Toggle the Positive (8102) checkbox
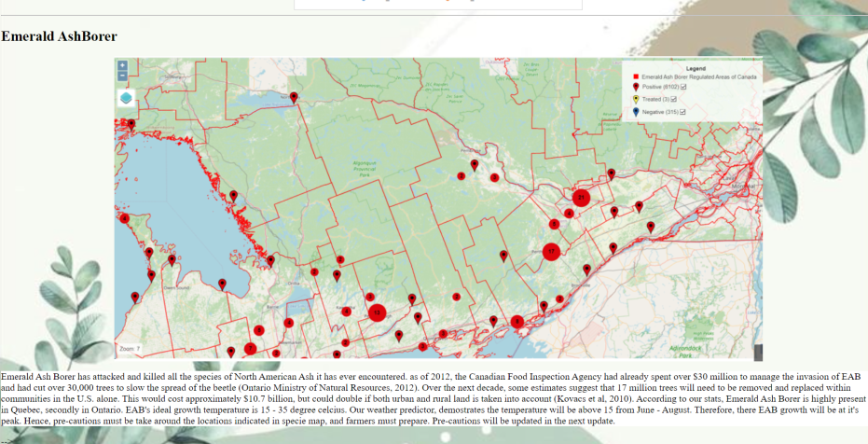This screenshot has width=868, height=444. click(x=684, y=87)
